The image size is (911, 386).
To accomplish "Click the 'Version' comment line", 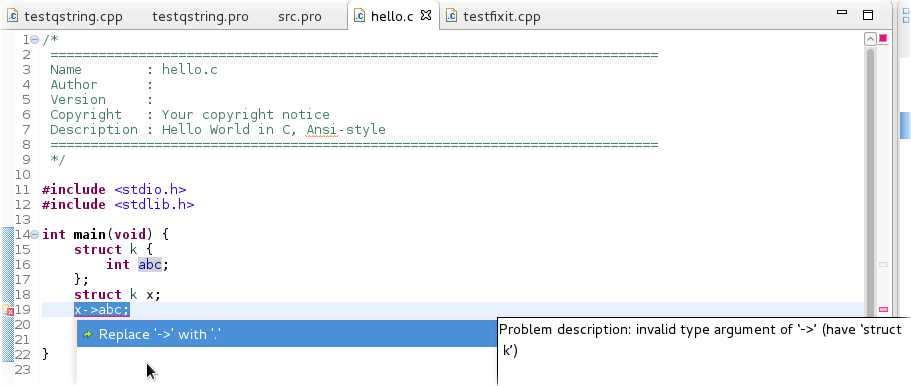I will pos(102,99).
